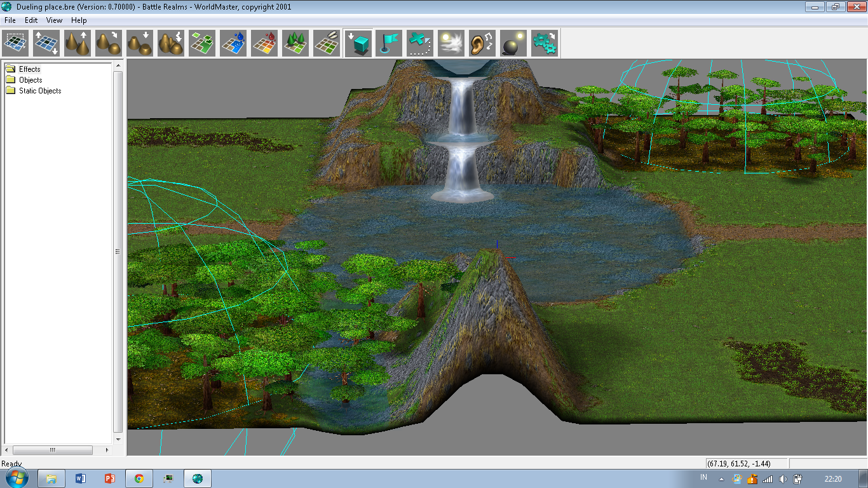Select the red droplet terrain paint tool
This screenshot has width=868, height=488.
tap(264, 43)
